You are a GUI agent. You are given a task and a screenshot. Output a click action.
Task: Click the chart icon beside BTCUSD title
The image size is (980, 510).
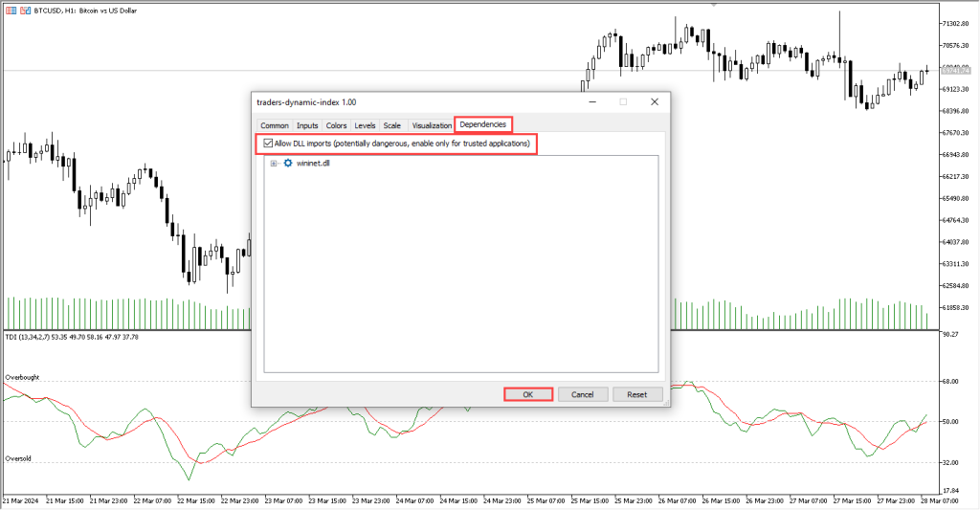click(26, 11)
